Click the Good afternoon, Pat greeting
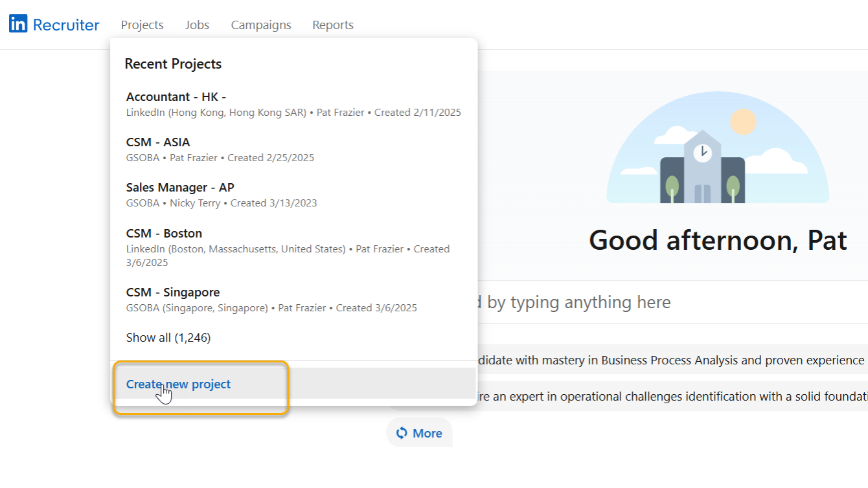The image size is (868, 488). (718, 240)
